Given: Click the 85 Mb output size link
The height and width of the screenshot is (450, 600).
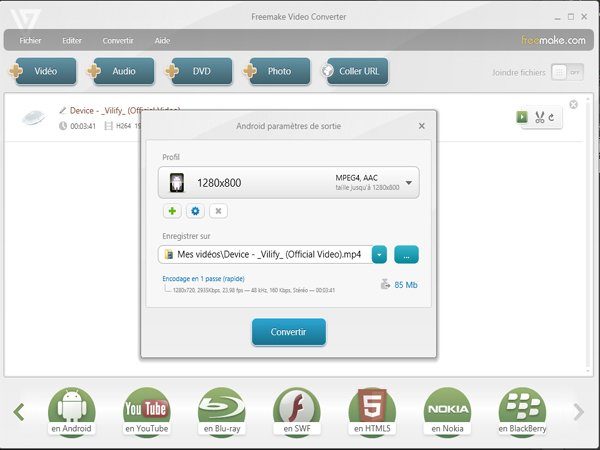Looking at the screenshot, I should click(406, 285).
